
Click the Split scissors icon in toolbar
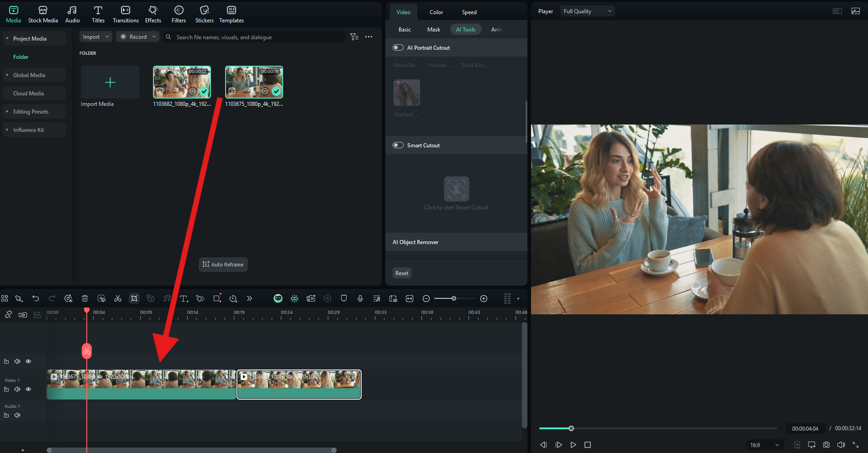(118, 298)
